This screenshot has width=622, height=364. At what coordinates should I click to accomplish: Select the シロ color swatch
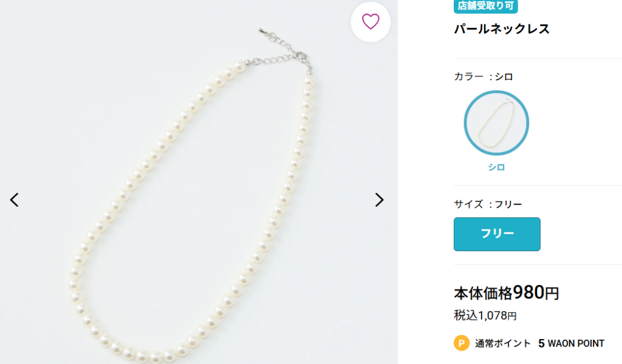point(496,123)
